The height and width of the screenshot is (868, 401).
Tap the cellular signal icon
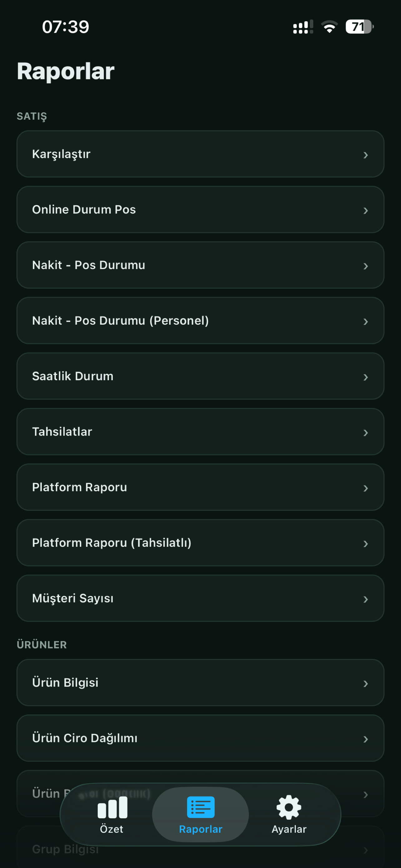pos(303,27)
